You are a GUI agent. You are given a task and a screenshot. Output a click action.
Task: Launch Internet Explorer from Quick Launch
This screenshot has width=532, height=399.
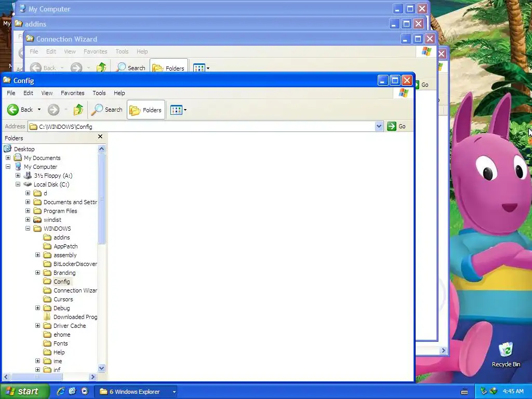pos(60,391)
